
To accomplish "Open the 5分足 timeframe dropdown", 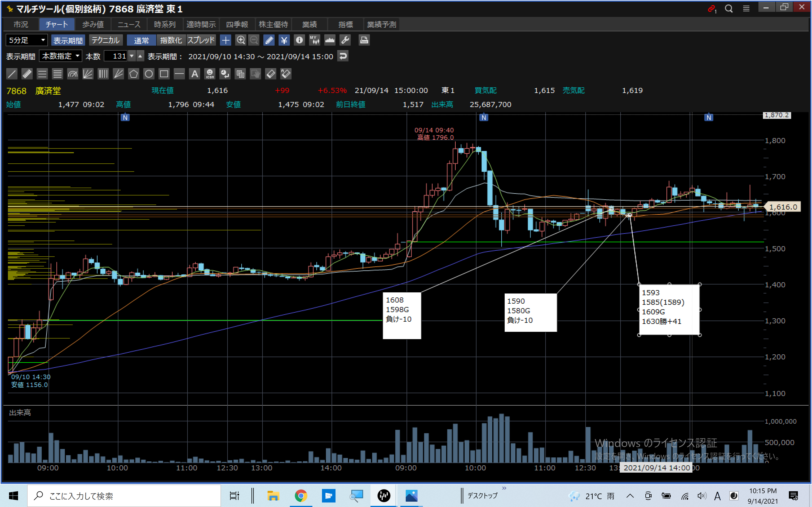I will coord(27,40).
